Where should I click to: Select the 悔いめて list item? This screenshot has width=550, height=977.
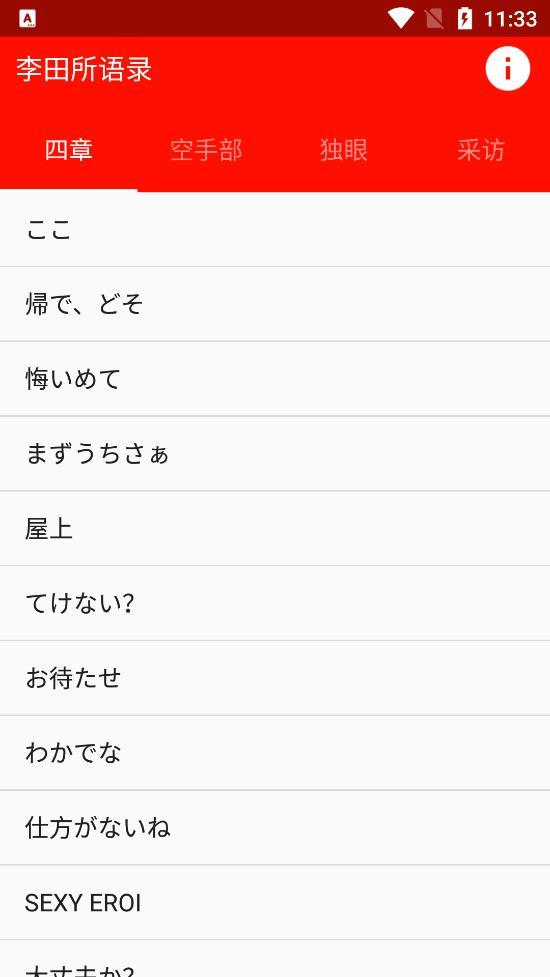point(275,379)
